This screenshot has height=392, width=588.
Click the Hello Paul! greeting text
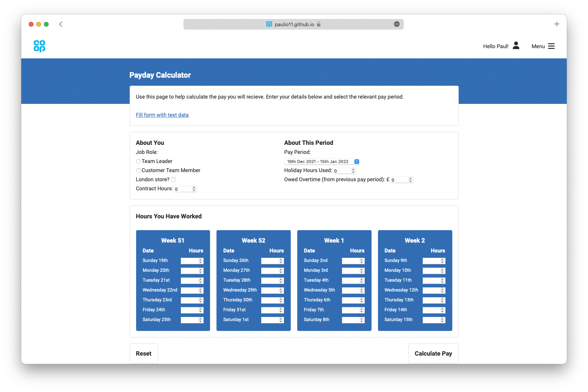point(495,46)
